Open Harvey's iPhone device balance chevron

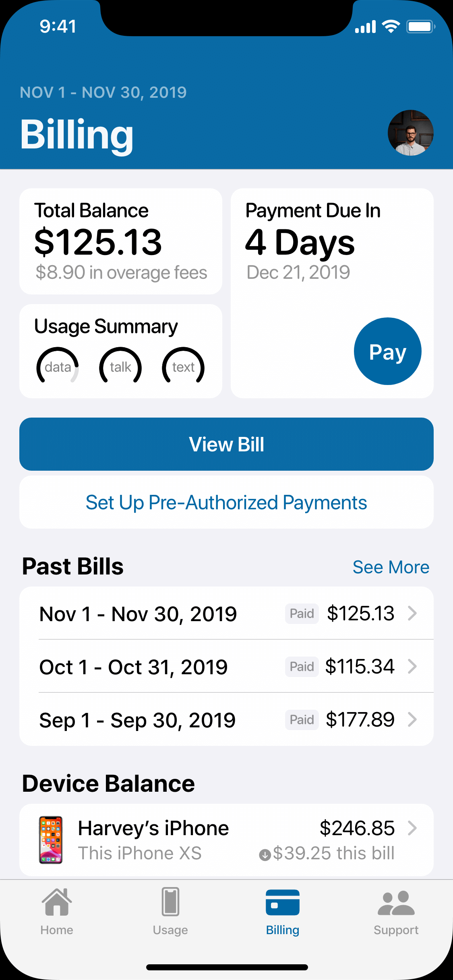coord(412,828)
